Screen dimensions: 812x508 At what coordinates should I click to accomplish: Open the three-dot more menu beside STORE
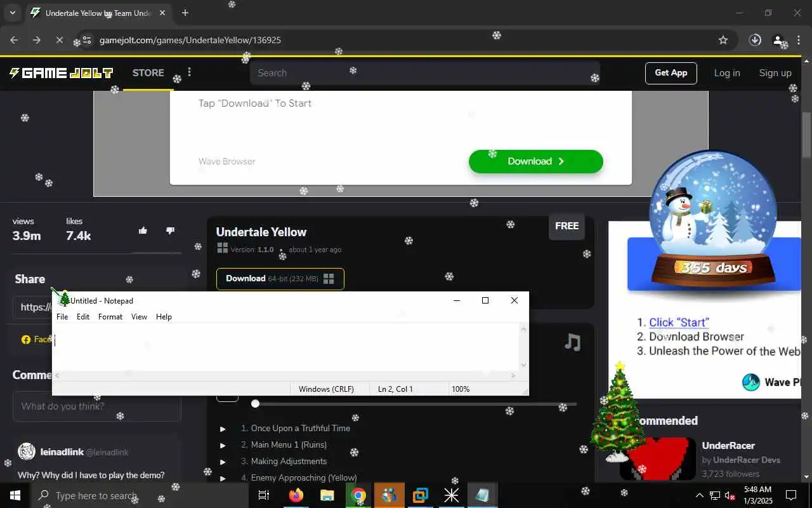click(x=189, y=72)
